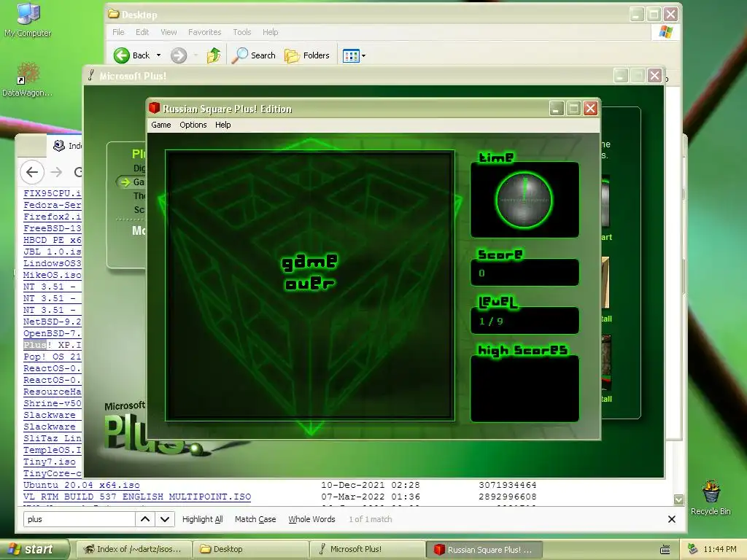Click the 'game over' text on board
The height and width of the screenshot is (560, 747).
click(309, 273)
